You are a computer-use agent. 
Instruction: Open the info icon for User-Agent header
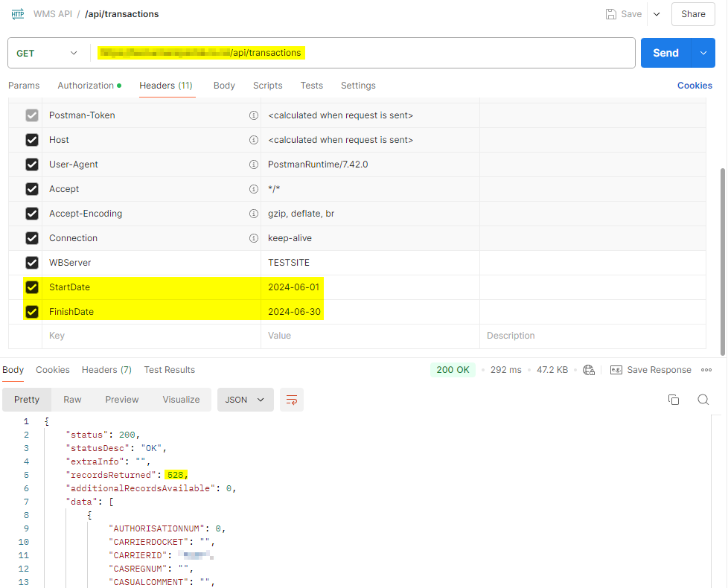pyautogui.click(x=254, y=164)
